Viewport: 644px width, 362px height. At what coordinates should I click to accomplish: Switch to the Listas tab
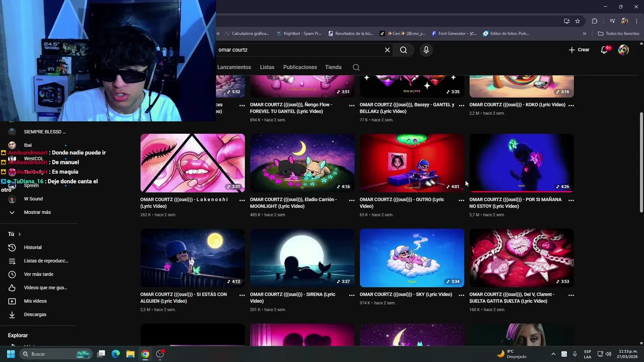pyautogui.click(x=267, y=67)
